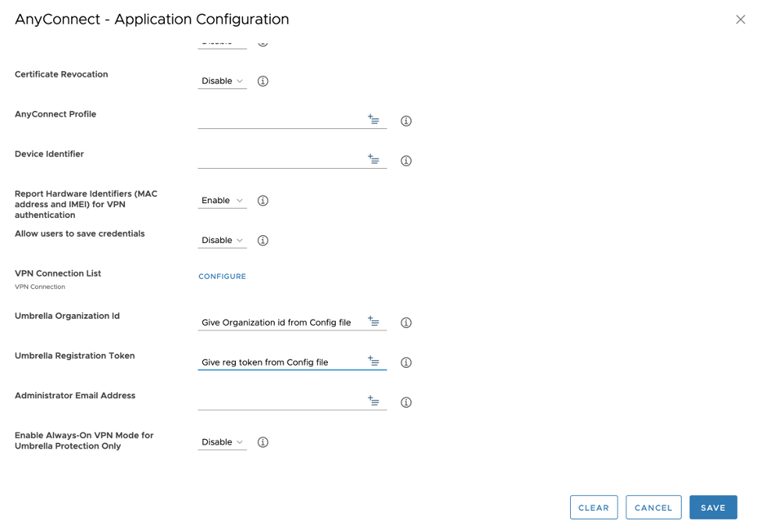The image size is (763, 532).
Task: Show info for Umbrella Registration Token
Action: click(x=406, y=362)
